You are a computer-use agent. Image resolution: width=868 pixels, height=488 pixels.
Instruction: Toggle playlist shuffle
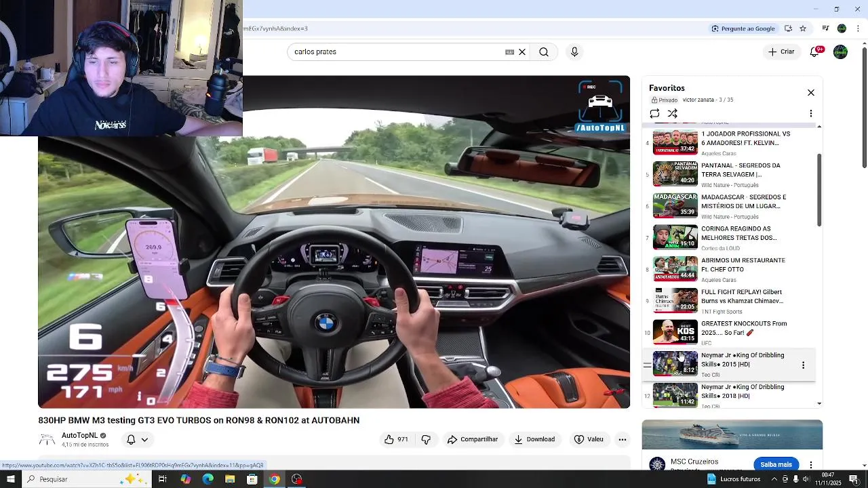coord(672,114)
